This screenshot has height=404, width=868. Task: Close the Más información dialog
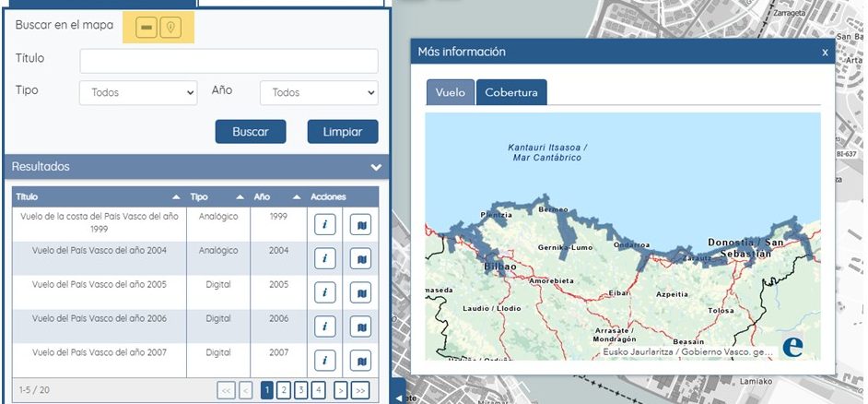click(x=825, y=53)
